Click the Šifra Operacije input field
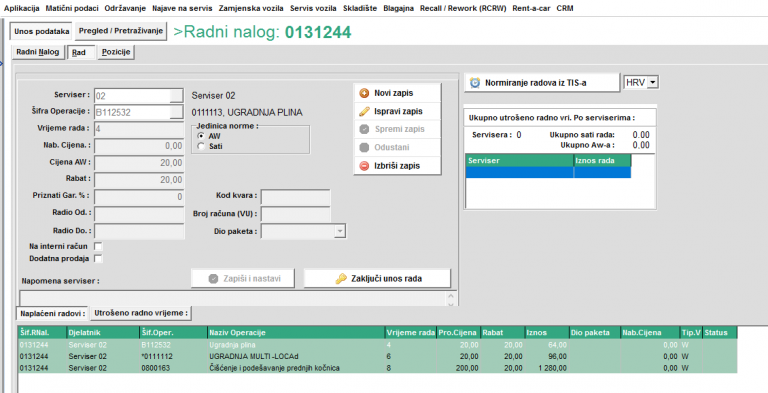The image size is (768, 393). click(x=132, y=113)
